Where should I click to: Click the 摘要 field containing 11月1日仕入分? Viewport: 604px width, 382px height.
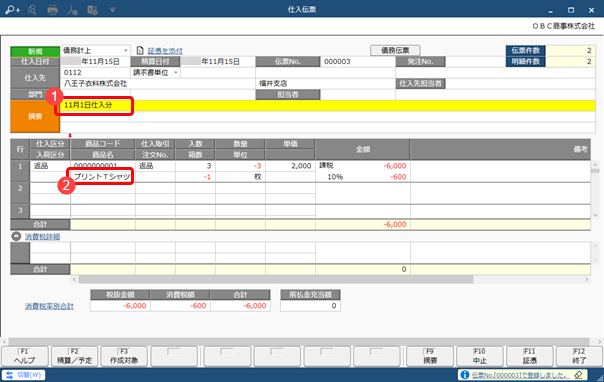click(x=328, y=105)
